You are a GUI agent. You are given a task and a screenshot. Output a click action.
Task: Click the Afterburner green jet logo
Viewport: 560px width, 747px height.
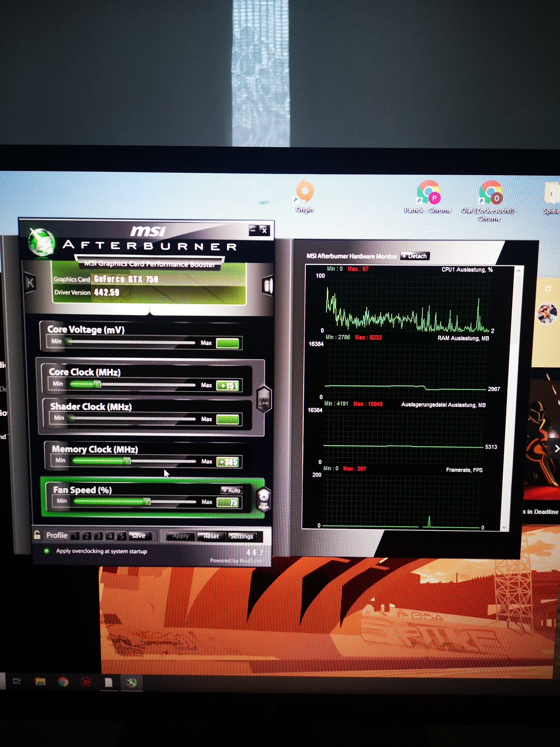tap(41, 242)
